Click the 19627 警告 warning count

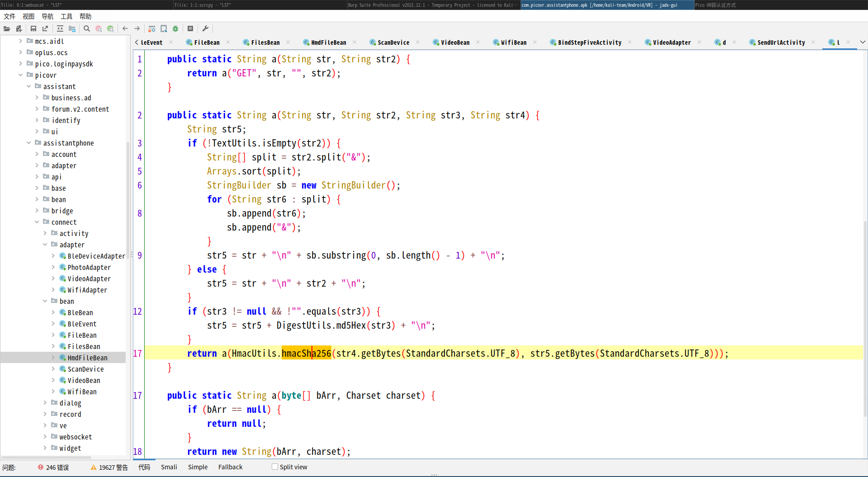113,468
